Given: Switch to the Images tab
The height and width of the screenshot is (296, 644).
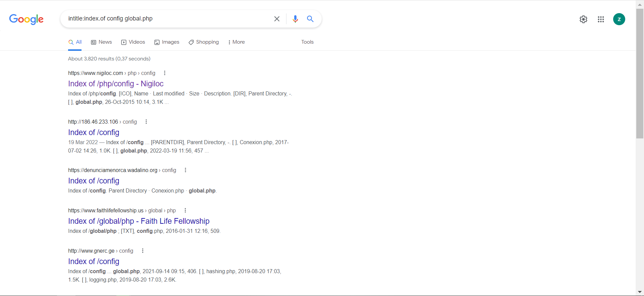Looking at the screenshot, I should pos(167,42).
